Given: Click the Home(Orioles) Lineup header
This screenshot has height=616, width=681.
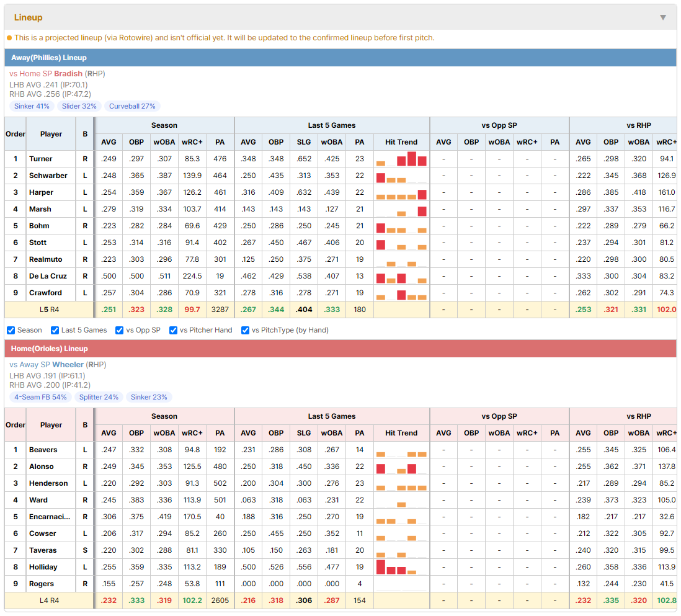Looking at the screenshot, I should coord(340,349).
